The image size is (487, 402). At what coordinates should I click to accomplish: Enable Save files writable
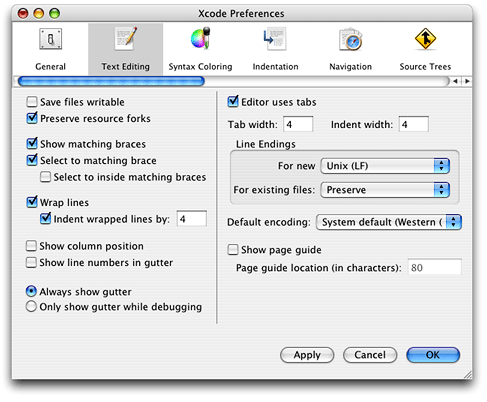[x=32, y=102]
